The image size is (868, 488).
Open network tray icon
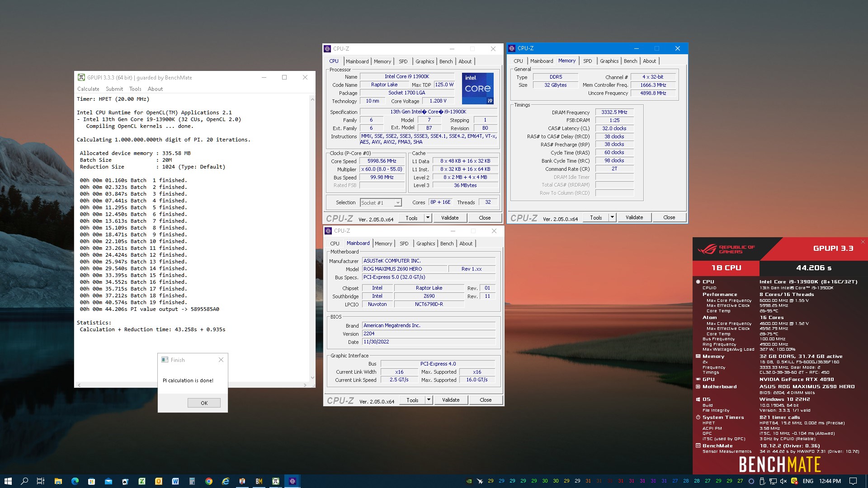click(x=773, y=481)
